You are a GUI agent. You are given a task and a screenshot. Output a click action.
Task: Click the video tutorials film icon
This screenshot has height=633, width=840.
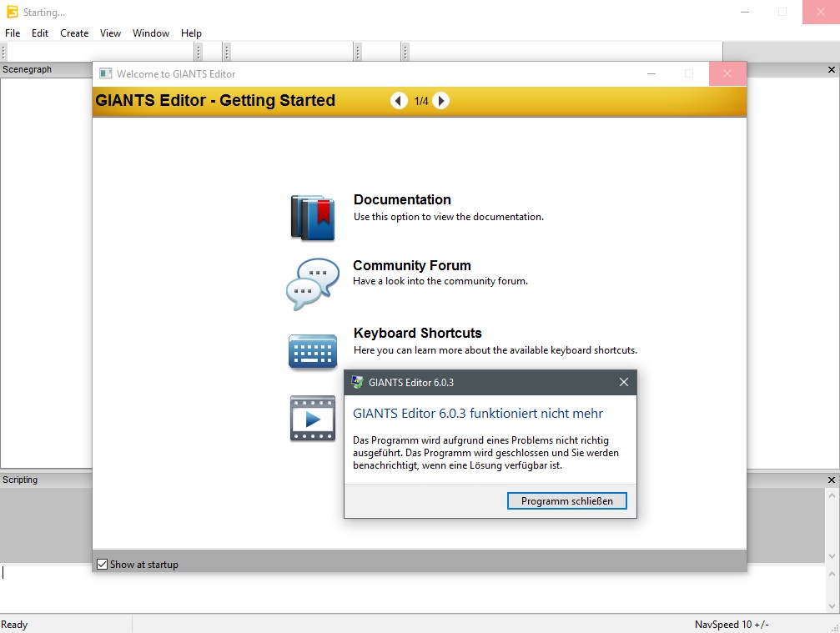click(x=313, y=419)
